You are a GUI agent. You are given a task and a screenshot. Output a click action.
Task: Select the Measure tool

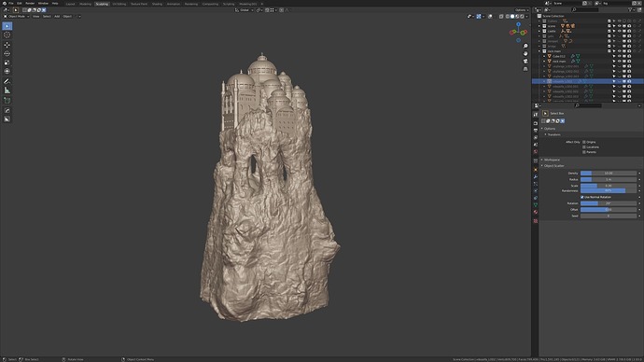click(x=7, y=90)
